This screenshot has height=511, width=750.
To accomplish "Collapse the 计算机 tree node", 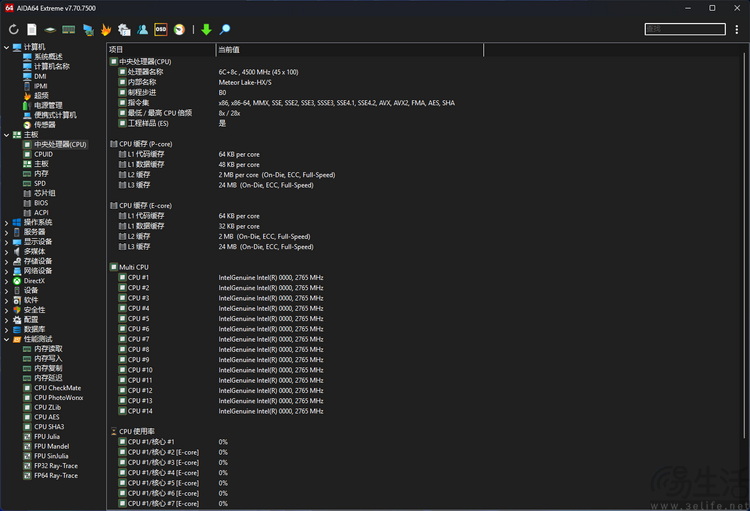I will [6, 47].
